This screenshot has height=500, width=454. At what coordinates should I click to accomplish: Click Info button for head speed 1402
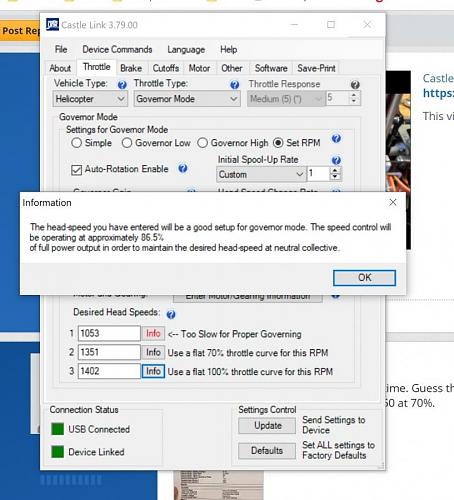153,371
